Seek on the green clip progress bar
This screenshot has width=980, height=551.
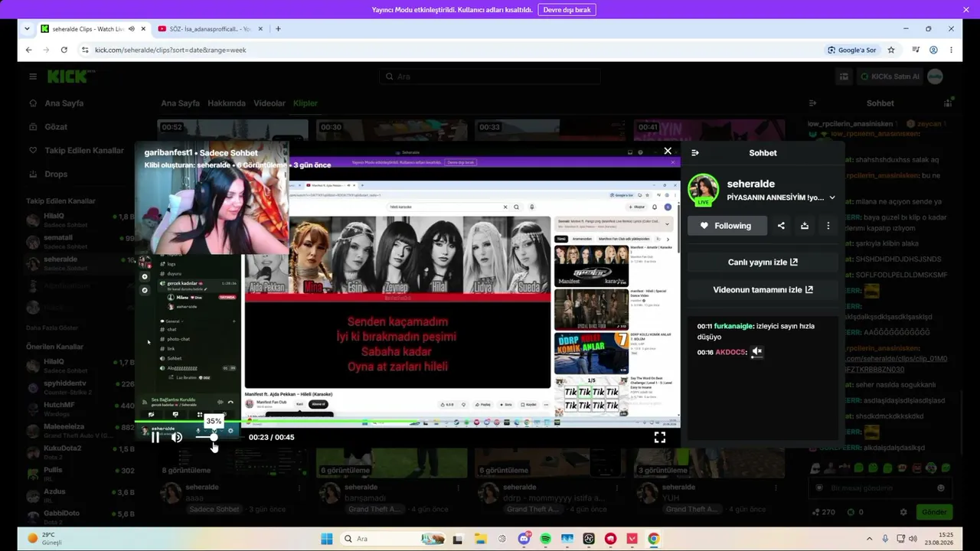(407, 421)
